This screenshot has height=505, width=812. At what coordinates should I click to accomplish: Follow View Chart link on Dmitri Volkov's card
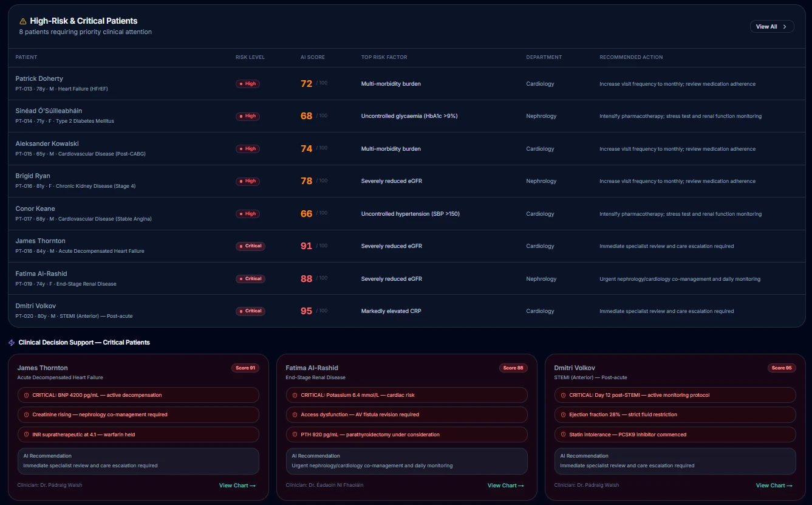click(774, 486)
